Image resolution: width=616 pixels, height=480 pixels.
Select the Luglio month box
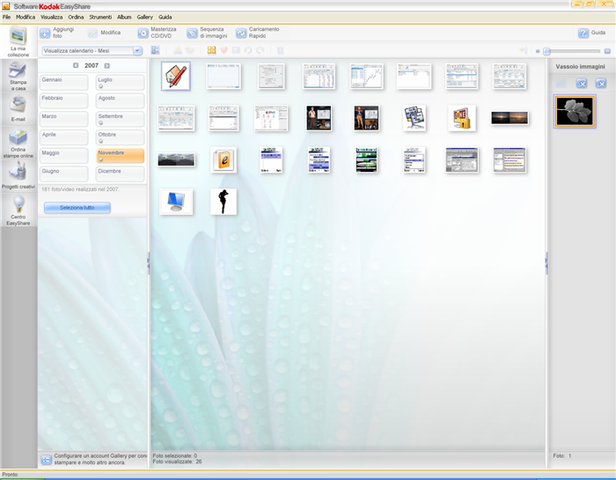point(120,81)
